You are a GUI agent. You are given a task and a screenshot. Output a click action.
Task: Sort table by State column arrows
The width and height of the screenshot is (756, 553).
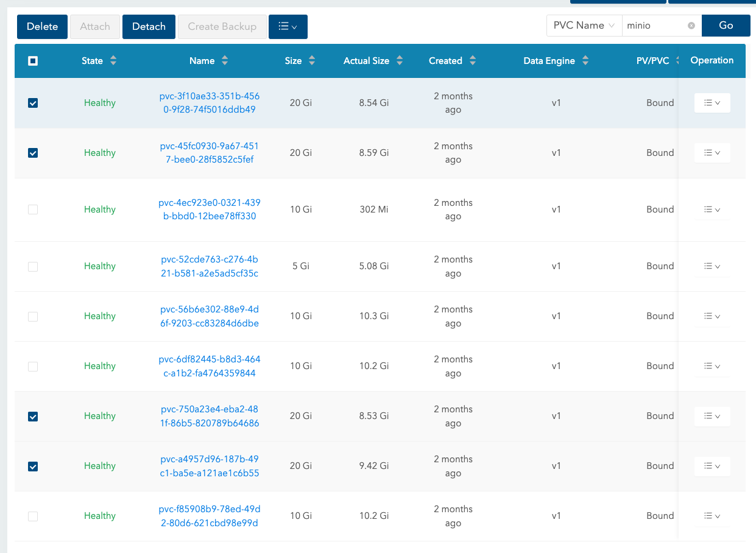(x=113, y=61)
